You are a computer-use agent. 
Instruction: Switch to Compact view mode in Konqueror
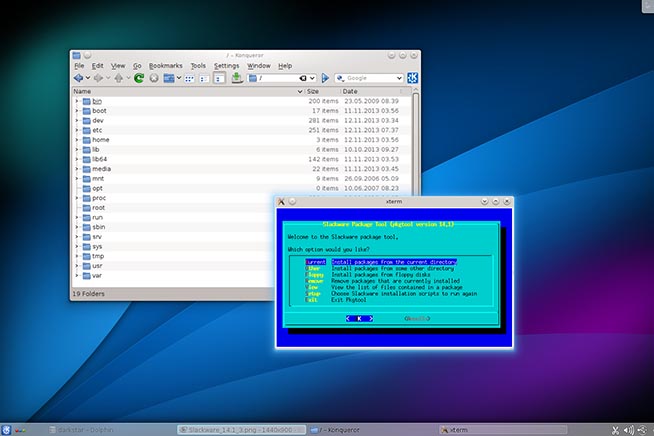204,78
